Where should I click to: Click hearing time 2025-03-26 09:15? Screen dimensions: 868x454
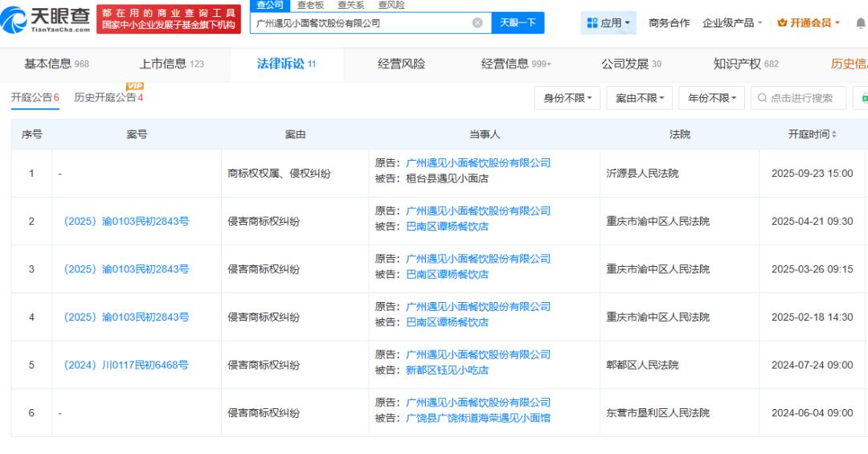tap(812, 269)
